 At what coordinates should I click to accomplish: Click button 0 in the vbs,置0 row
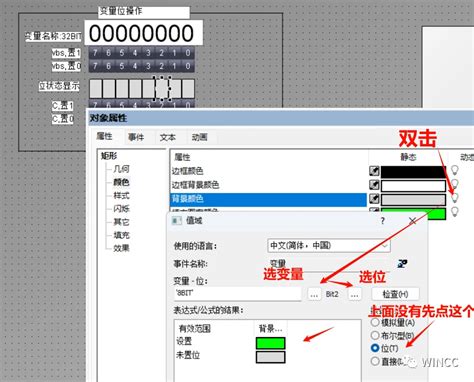pos(188,66)
